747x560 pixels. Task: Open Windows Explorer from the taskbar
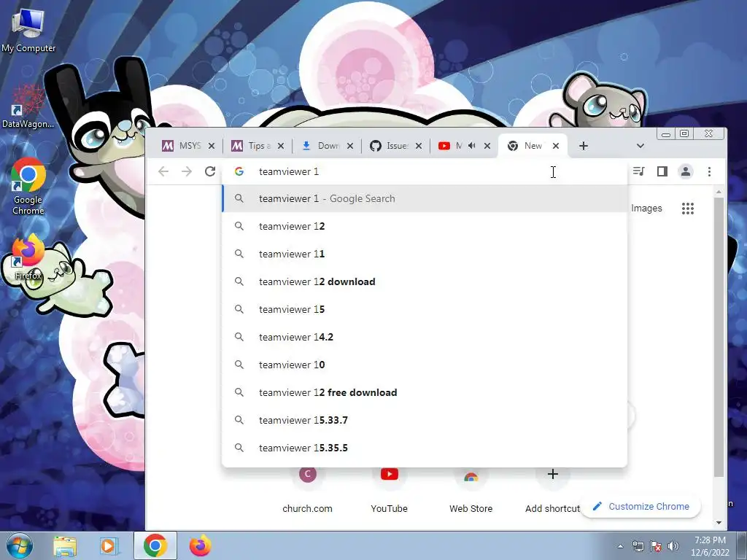click(65, 545)
